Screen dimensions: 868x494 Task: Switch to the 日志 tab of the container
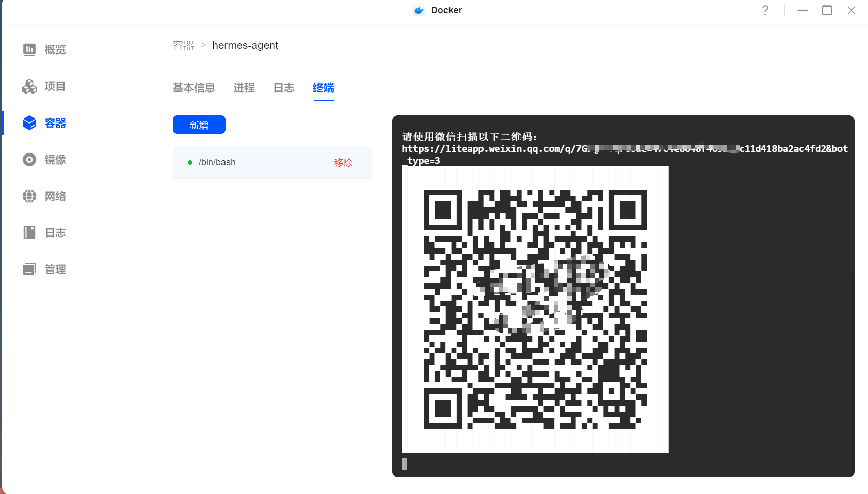tap(284, 88)
